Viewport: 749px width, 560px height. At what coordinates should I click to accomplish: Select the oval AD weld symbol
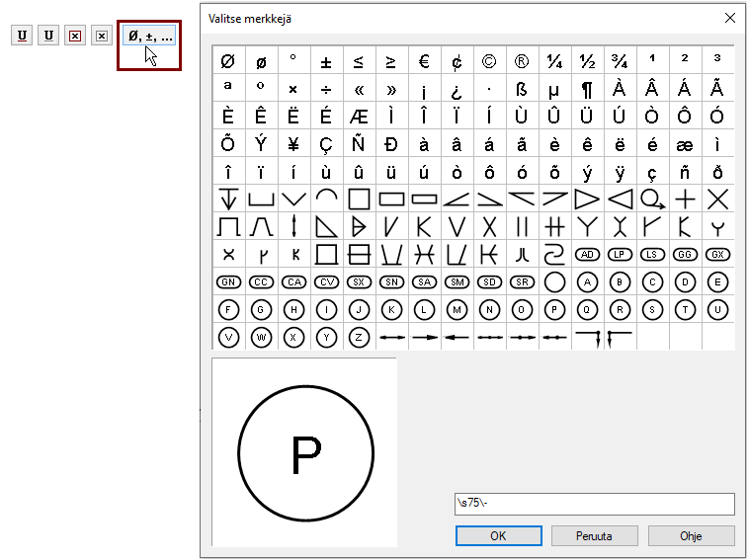click(587, 254)
